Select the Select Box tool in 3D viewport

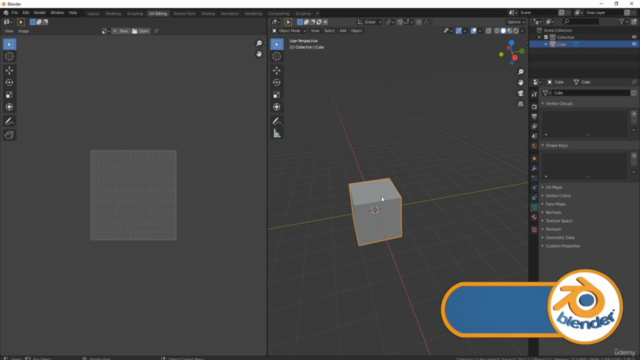[x=276, y=44]
